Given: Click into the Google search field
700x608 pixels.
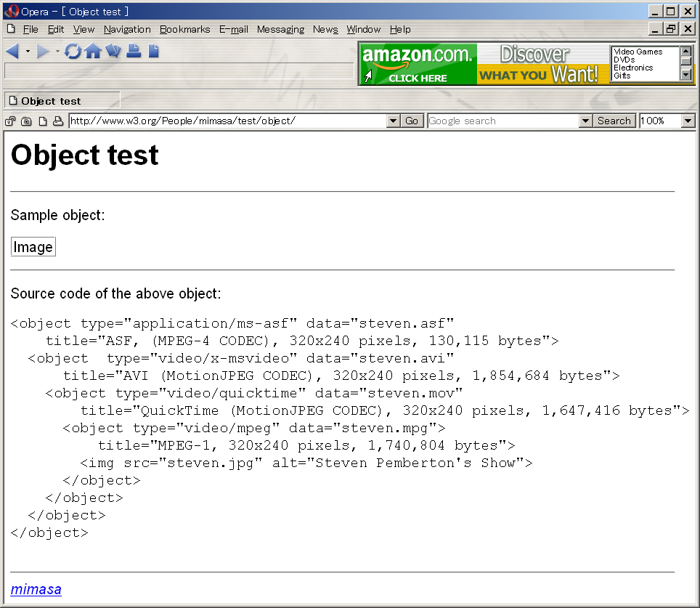Looking at the screenshot, I should click(502, 121).
